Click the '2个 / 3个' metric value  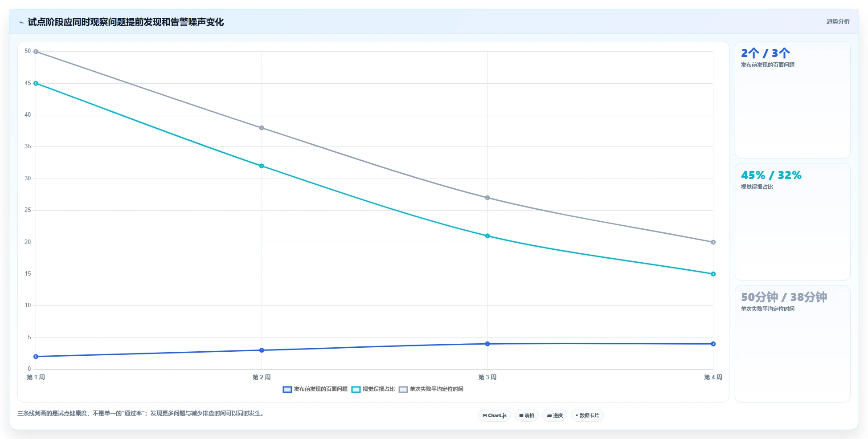tap(766, 53)
